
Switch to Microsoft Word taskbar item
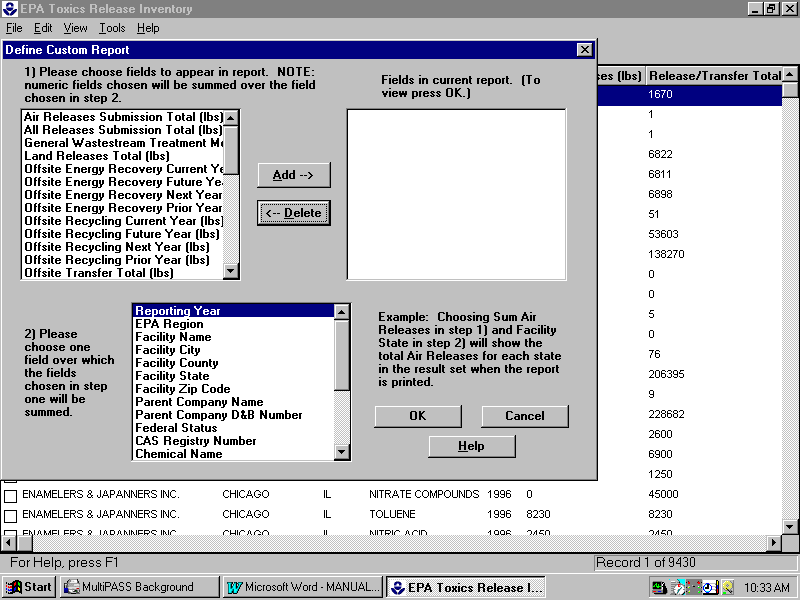click(x=302, y=587)
